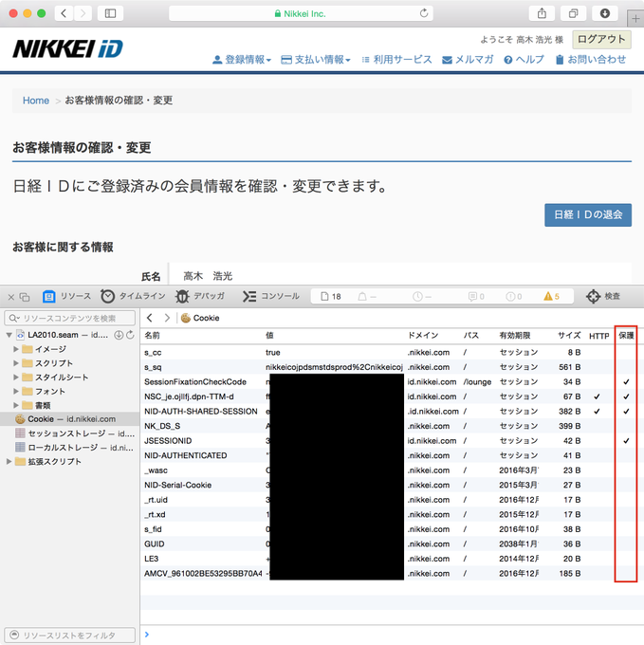Sort cookies by the 有効期限 column header
Viewport: 644px width, 645px height.
[518, 335]
